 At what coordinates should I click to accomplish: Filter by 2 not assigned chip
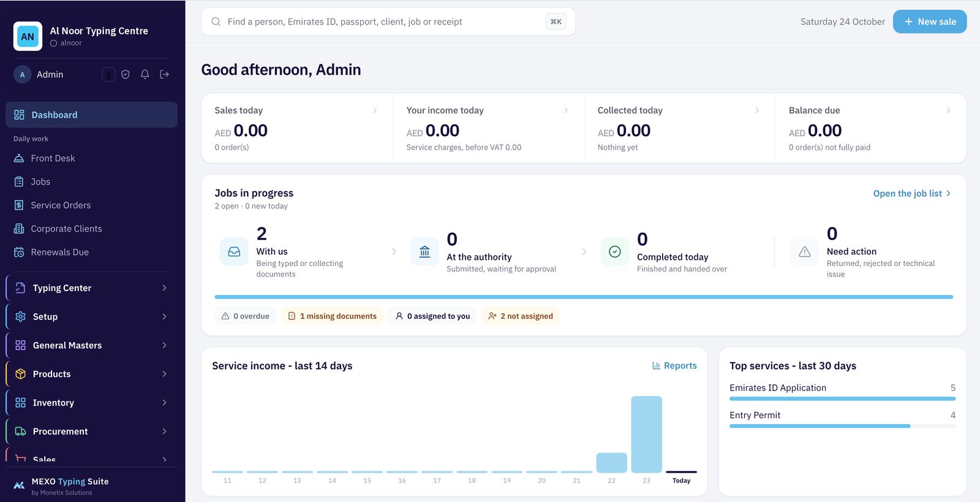click(x=521, y=316)
